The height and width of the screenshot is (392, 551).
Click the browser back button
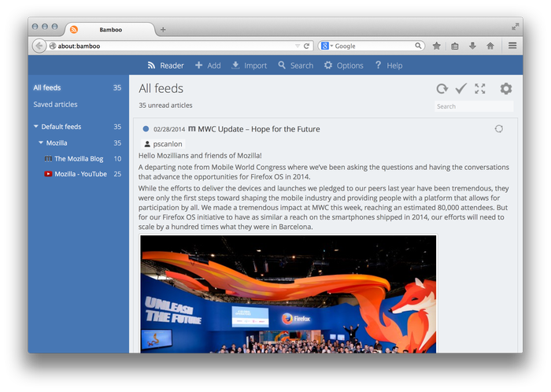[x=39, y=46]
